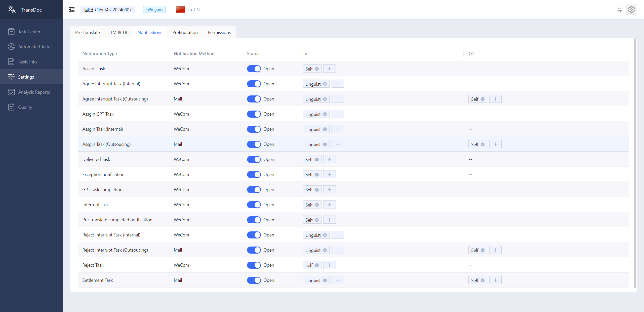Click the Basic Info document icon
Image resolution: width=644 pixels, height=312 pixels.
(11, 62)
